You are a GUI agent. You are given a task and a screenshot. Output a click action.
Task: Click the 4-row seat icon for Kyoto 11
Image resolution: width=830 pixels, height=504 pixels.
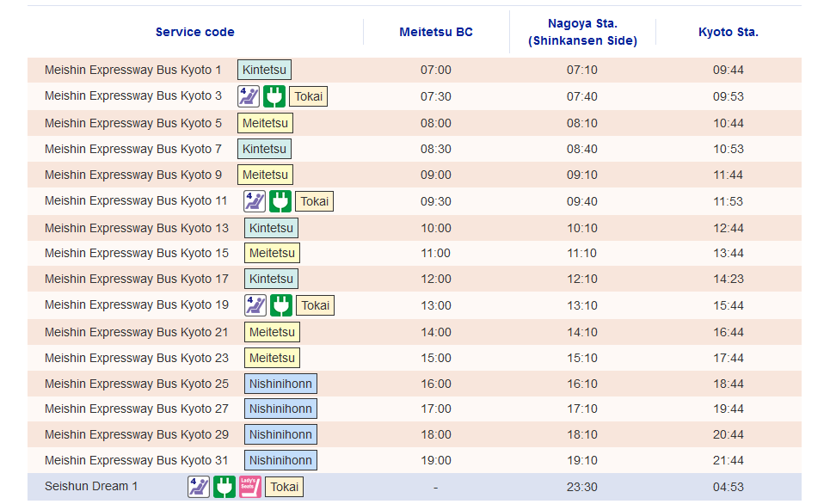pos(255,201)
